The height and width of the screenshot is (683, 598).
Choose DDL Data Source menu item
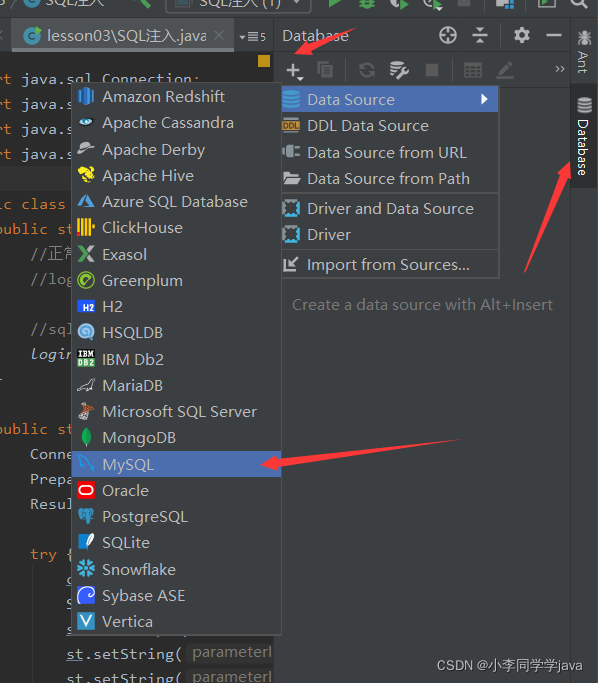tap(389, 126)
